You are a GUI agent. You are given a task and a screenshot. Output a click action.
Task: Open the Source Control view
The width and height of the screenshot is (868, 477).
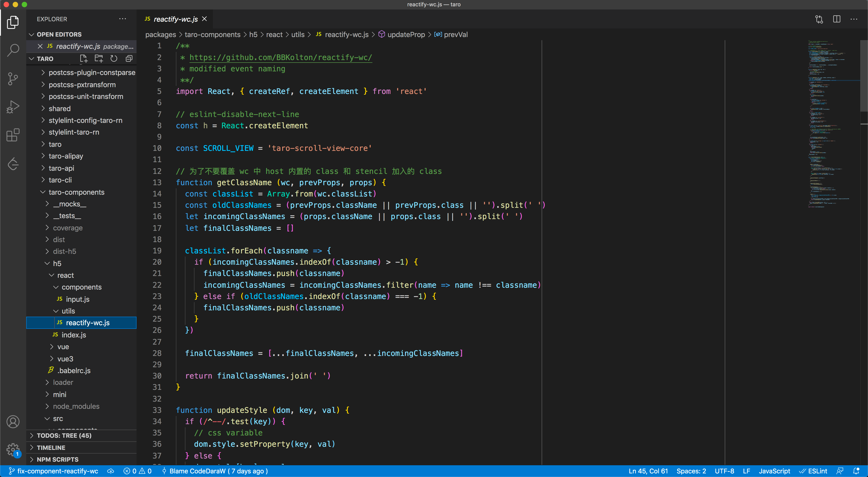point(13,79)
